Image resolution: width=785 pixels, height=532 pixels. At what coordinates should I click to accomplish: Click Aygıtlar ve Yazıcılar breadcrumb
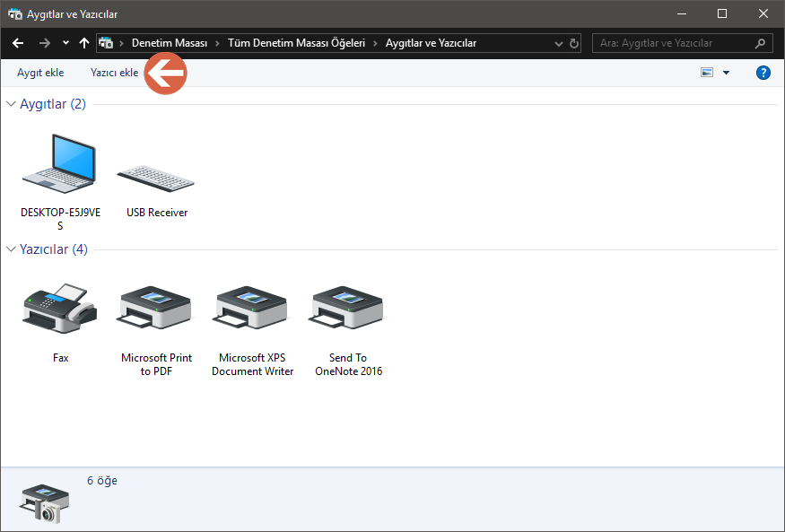431,43
